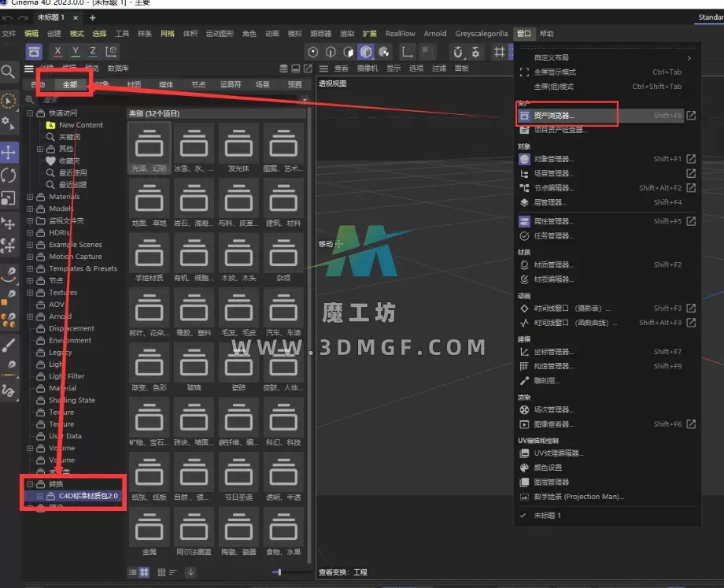Screen dimensions: 724x588
Task: Open viewport 摄像机 menu
Action: (368, 68)
